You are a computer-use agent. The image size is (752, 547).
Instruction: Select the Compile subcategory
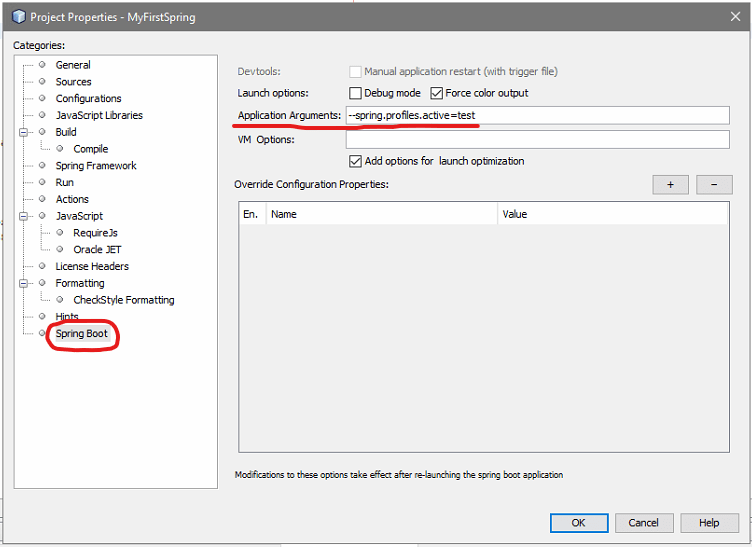(x=91, y=149)
